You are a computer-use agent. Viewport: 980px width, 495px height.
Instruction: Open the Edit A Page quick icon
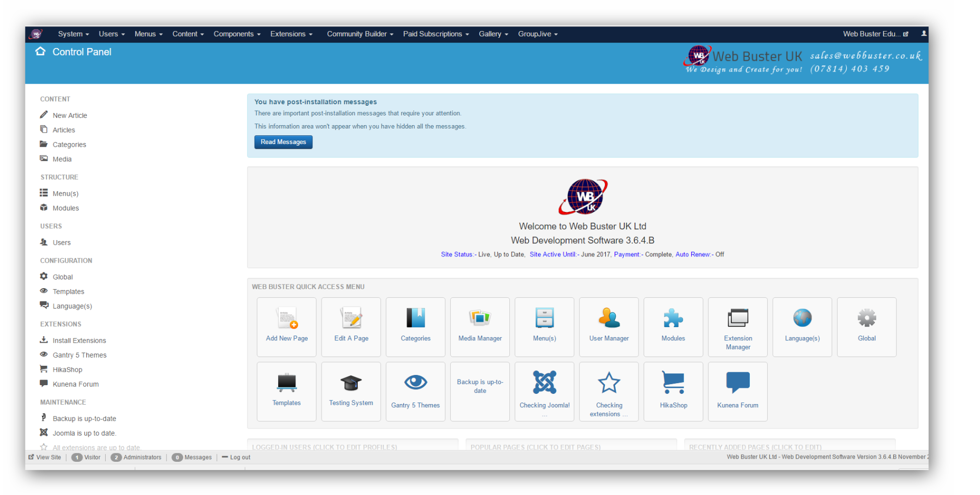coord(351,327)
